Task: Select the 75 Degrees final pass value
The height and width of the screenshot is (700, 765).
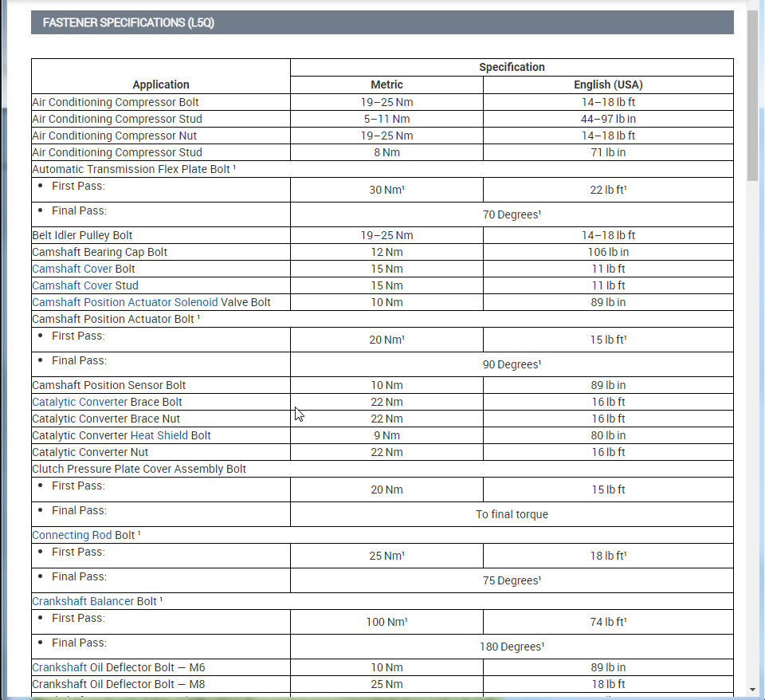Action: point(512,580)
